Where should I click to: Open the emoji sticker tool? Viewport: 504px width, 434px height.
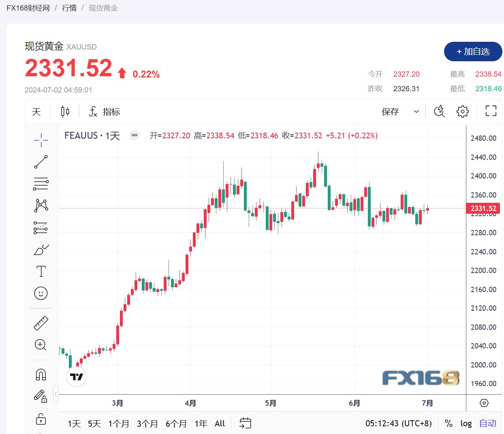(41, 293)
